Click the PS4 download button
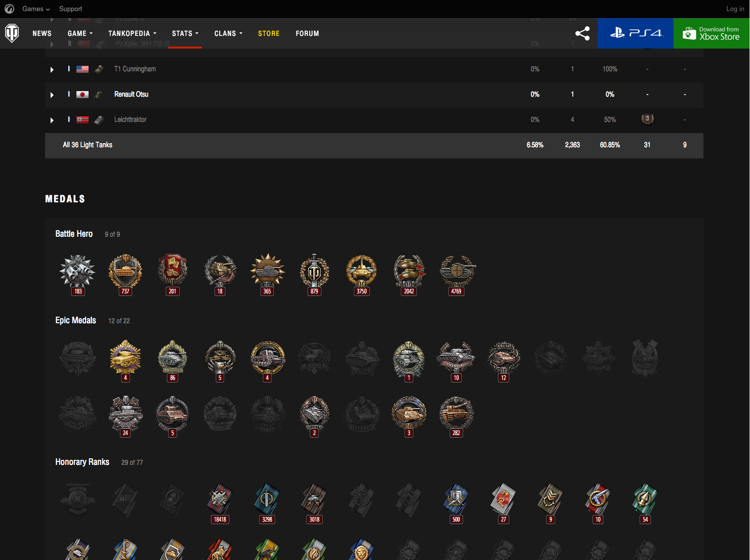Screen dimensions: 750x560 [636, 33]
